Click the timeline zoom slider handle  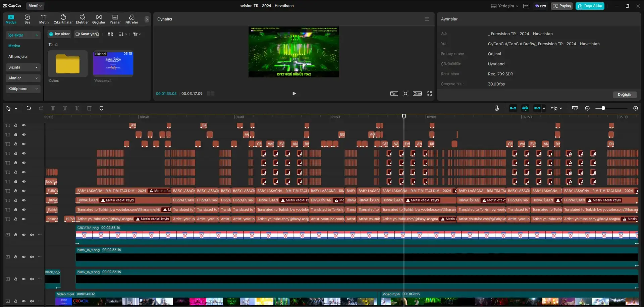tap(603, 108)
